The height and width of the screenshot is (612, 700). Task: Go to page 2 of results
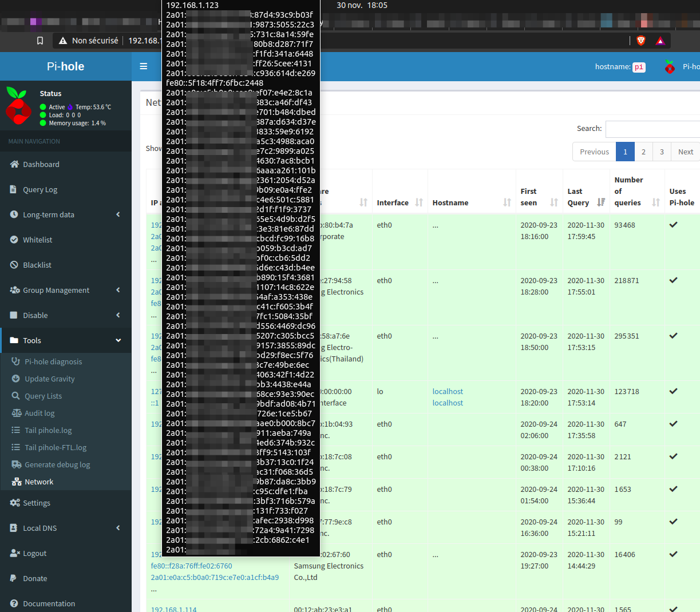643,152
